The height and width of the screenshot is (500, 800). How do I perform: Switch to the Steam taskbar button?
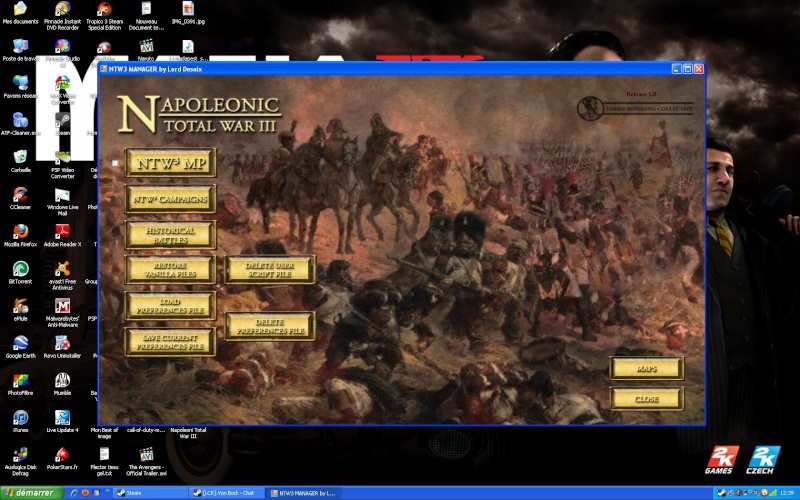pyautogui.click(x=151, y=493)
